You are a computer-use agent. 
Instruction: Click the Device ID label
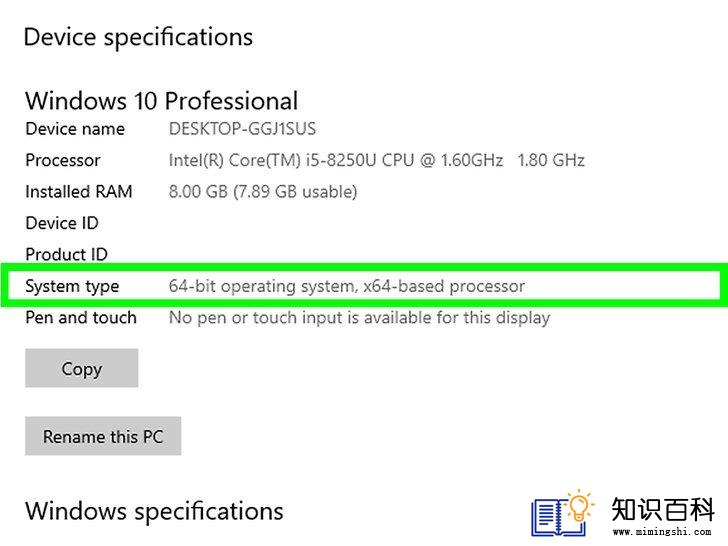tap(62, 223)
